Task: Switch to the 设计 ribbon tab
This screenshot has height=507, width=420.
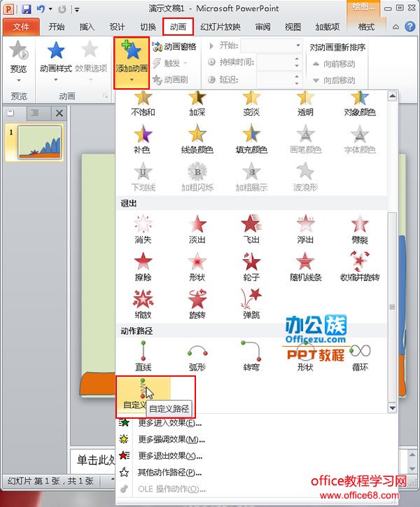Action: click(x=117, y=27)
